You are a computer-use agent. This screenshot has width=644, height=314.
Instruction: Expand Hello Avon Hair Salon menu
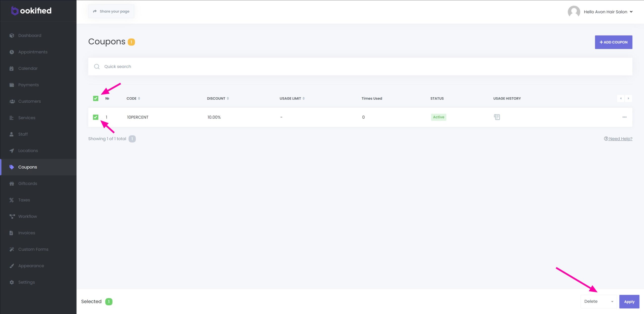click(608, 12)
